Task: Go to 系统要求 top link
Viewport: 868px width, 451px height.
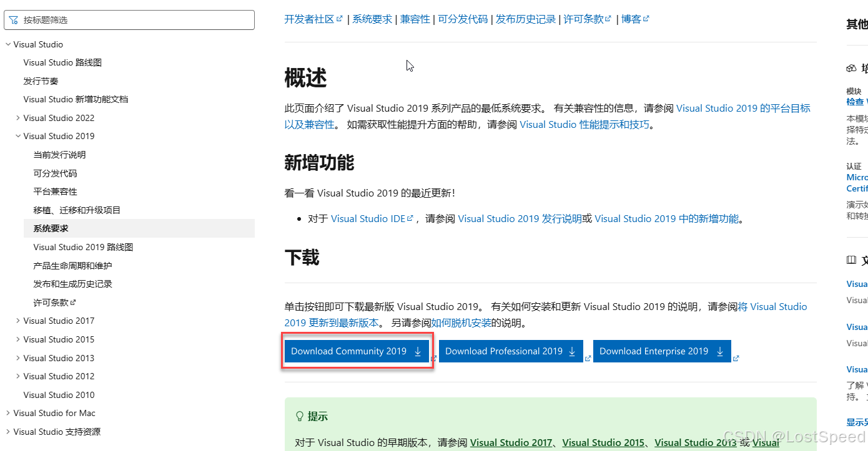Action: click(x=372, y=19)
